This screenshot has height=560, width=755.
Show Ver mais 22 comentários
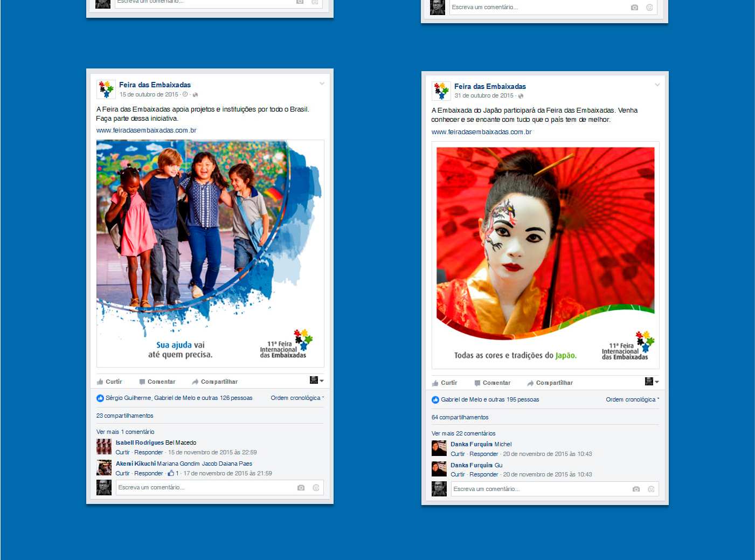tap(463, 433)
